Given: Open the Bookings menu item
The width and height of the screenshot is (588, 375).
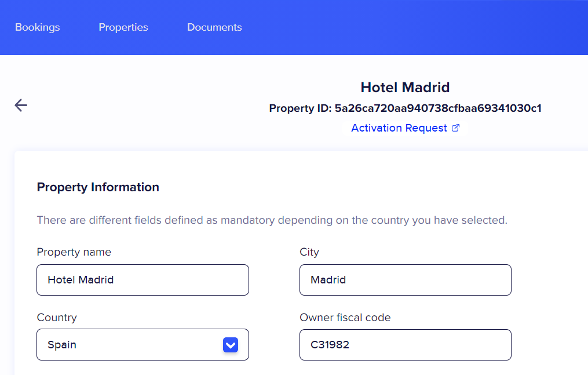Looking at the screenshot, I should (38, 27).
